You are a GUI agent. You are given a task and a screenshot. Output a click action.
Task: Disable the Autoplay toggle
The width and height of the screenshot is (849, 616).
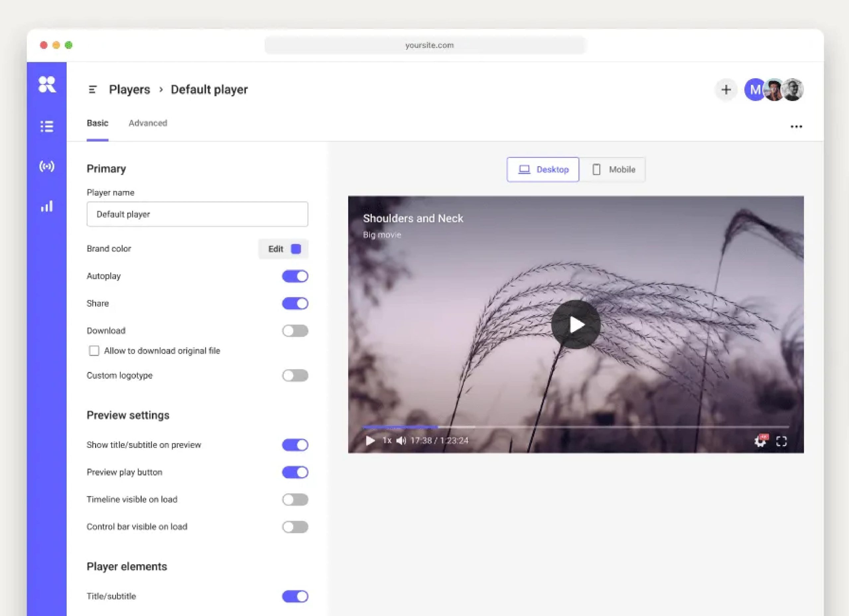tap(295, 276)
